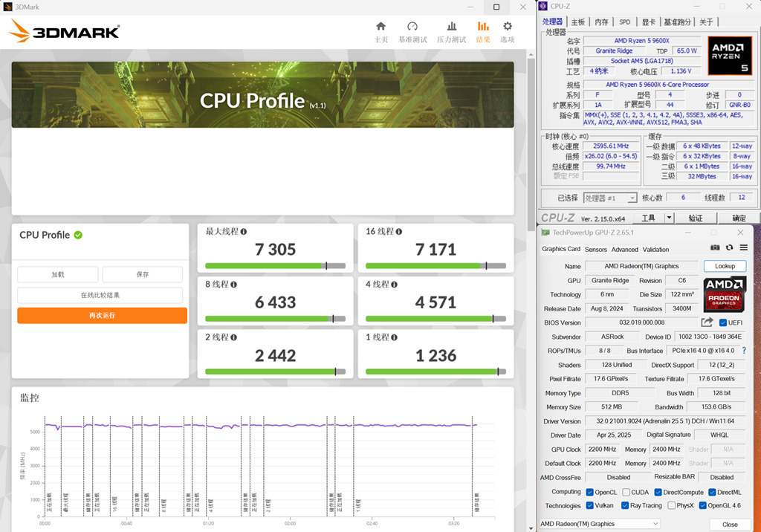Click the Lookup button in GPU-Z
Viewport: 761px width, 532px height.
[725, 266]
